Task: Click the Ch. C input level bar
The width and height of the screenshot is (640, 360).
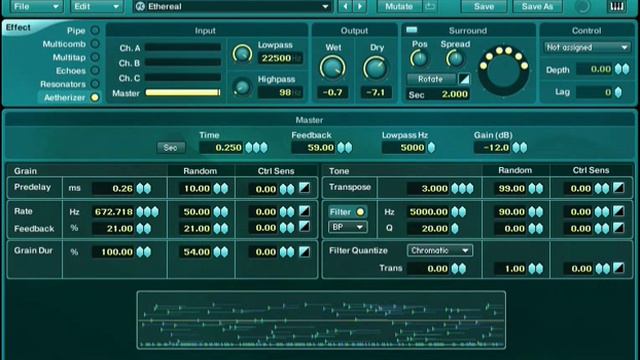Action: click(x=183, y=78)
